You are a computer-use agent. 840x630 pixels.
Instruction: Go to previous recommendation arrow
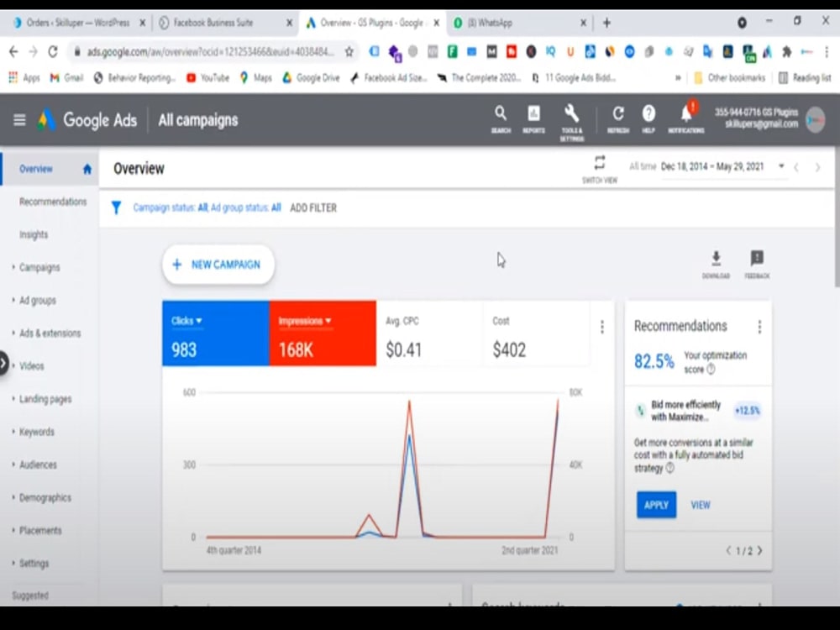coord(728,551)
